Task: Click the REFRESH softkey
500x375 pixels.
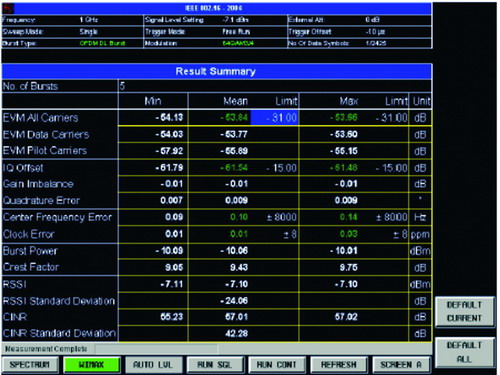Action: click(339, 365)
